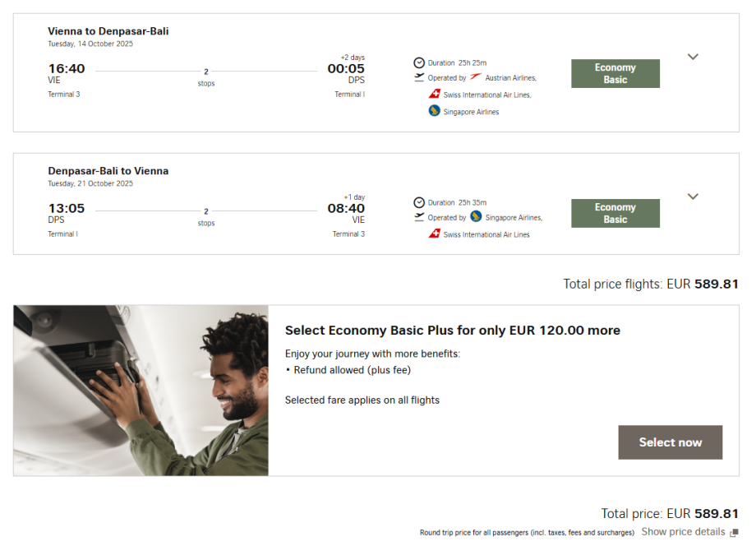Expand Denpasar-Bali to Vienna flight details

coord(693,197)
